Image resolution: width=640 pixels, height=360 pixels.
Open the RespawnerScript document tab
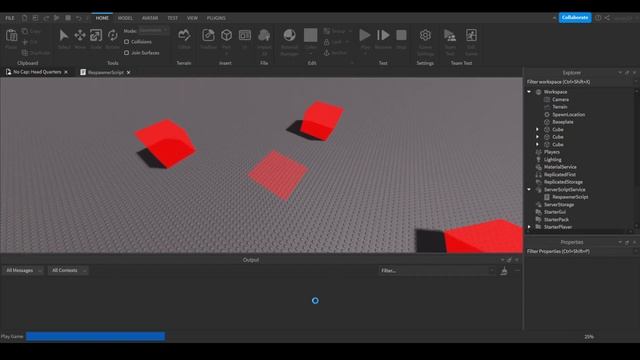[x=105, y=72]
